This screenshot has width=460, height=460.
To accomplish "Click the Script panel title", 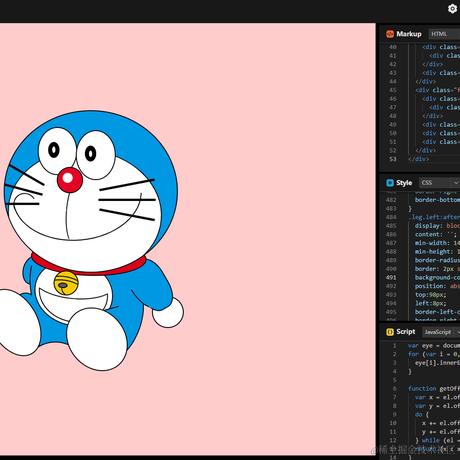I will (x=406, y=332).
